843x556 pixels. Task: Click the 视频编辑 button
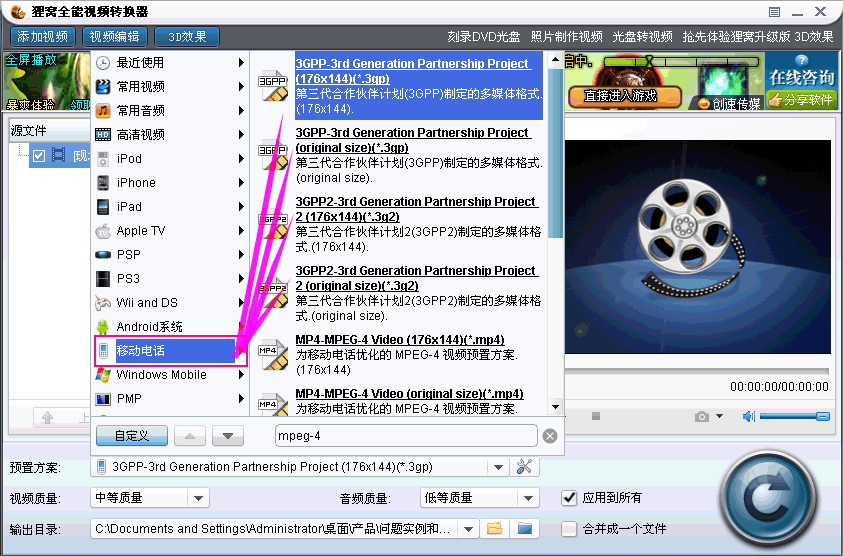click(115, 37)
